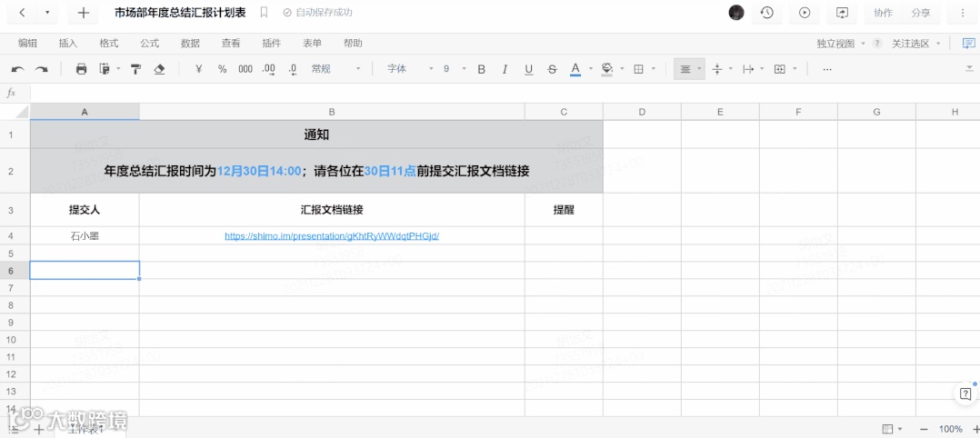Screen dimensions: 980x438
Task: Open the 常规 number format dropdown
Action: 336,69
